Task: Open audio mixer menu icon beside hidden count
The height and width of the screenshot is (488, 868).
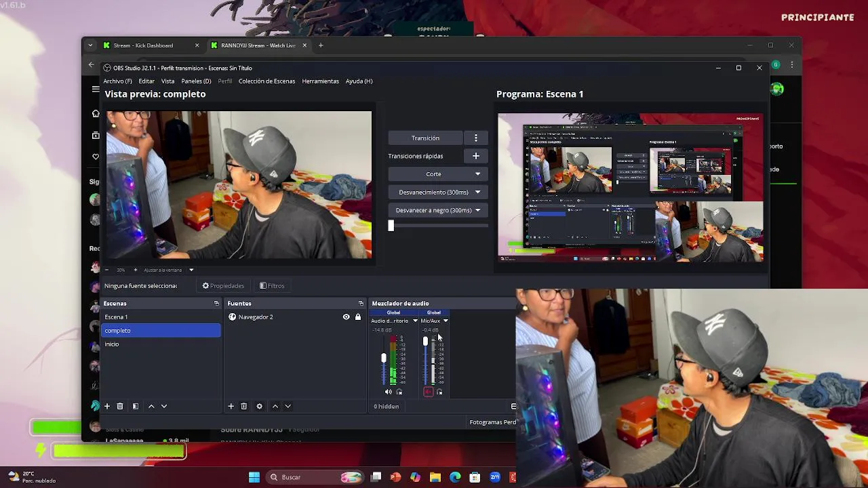Action: [513, 406]
